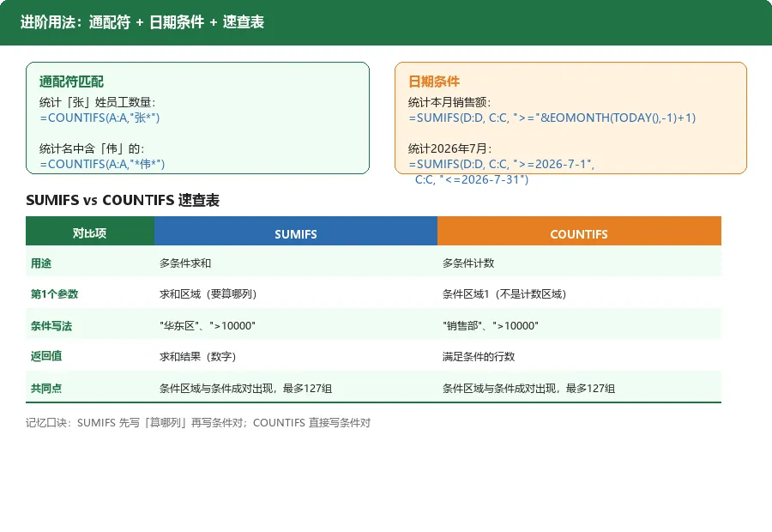Click the 对比项 table header

[90, 231]
